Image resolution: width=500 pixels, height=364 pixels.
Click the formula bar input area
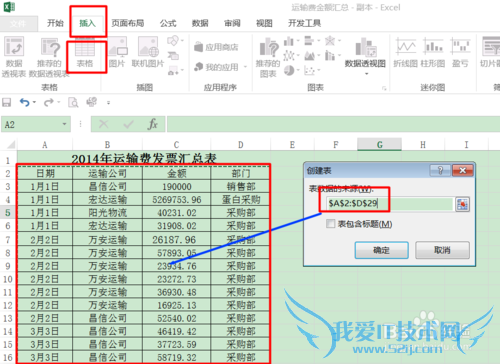pyautogui.click(x=333, y=124)
